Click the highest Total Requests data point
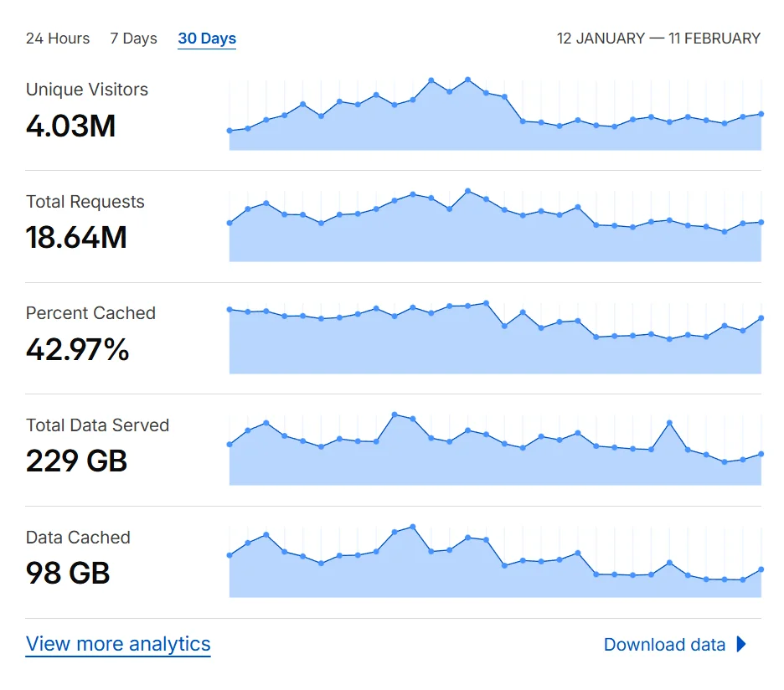The width and height of the screenshot is (784, 690). [x=467, y=190]
